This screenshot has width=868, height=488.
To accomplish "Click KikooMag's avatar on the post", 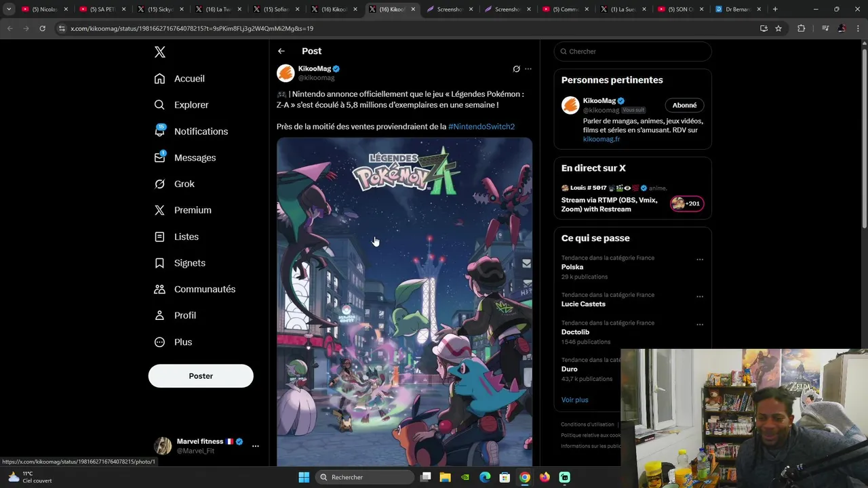I will (x=285, y=73).
